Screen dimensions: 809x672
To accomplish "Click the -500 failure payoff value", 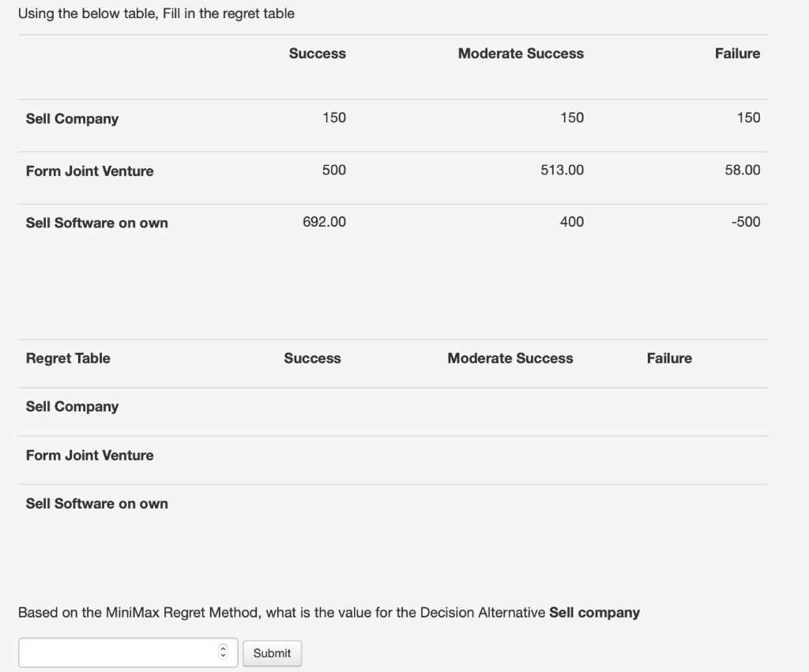I will coord(746,222).
